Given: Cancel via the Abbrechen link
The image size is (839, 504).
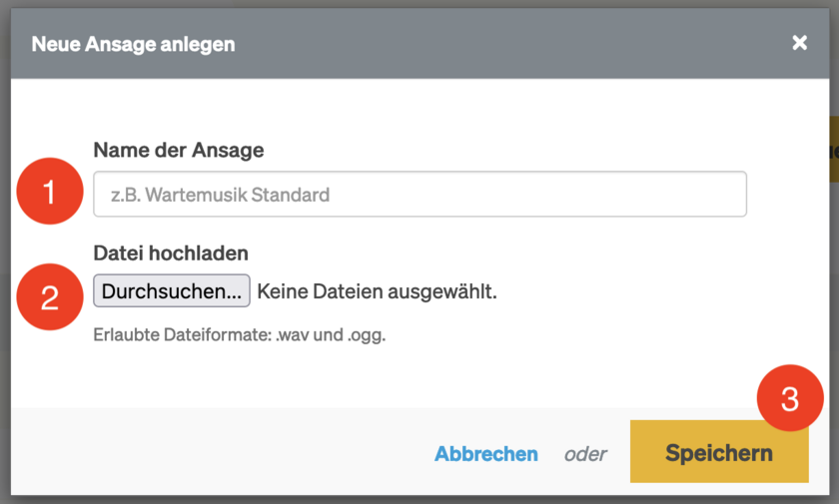Looking at the screenshot, I should (486, 454).
